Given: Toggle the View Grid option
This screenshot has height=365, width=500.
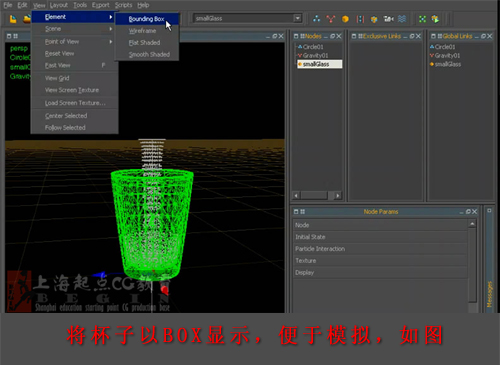Looking at the screenshot, I should pos(75,78).
